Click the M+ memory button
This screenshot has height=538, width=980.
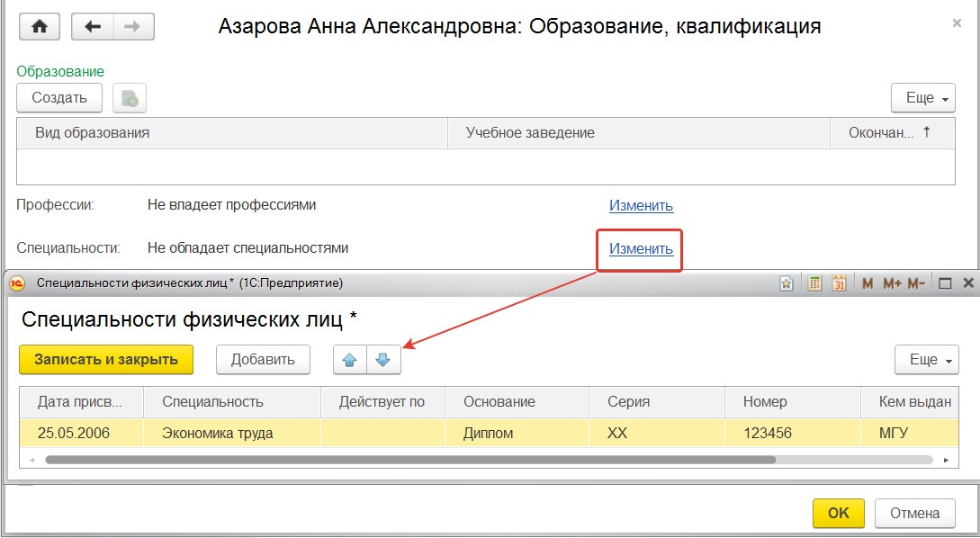tap(892, 283)
